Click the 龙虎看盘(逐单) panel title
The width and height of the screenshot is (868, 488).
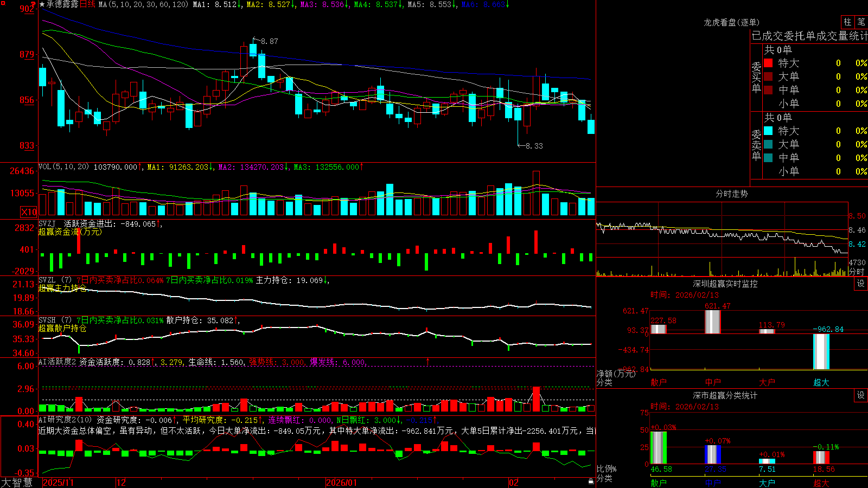732,22
